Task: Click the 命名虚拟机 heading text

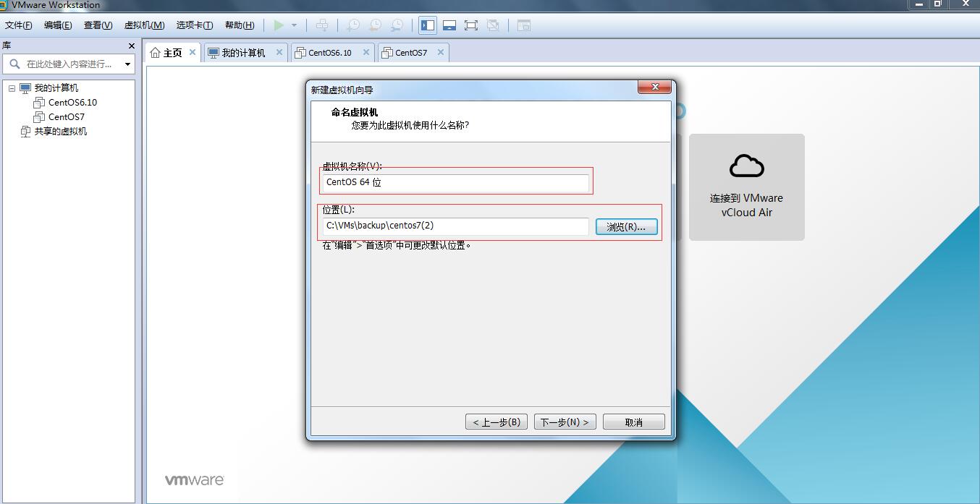Action: point(355,113)
